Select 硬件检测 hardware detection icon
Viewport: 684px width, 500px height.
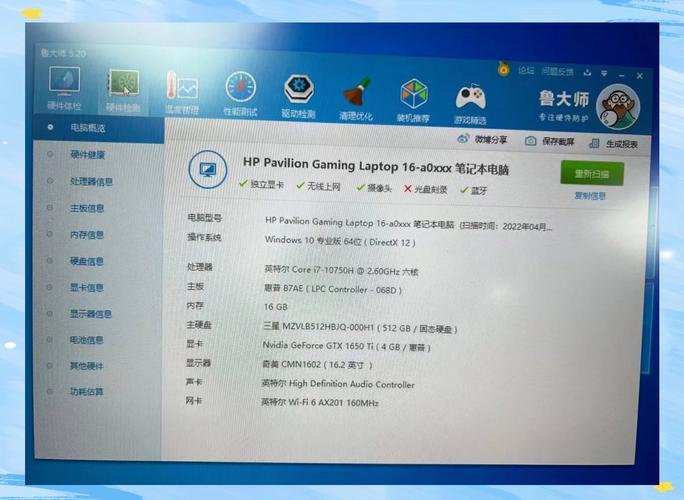pos(123,87)
